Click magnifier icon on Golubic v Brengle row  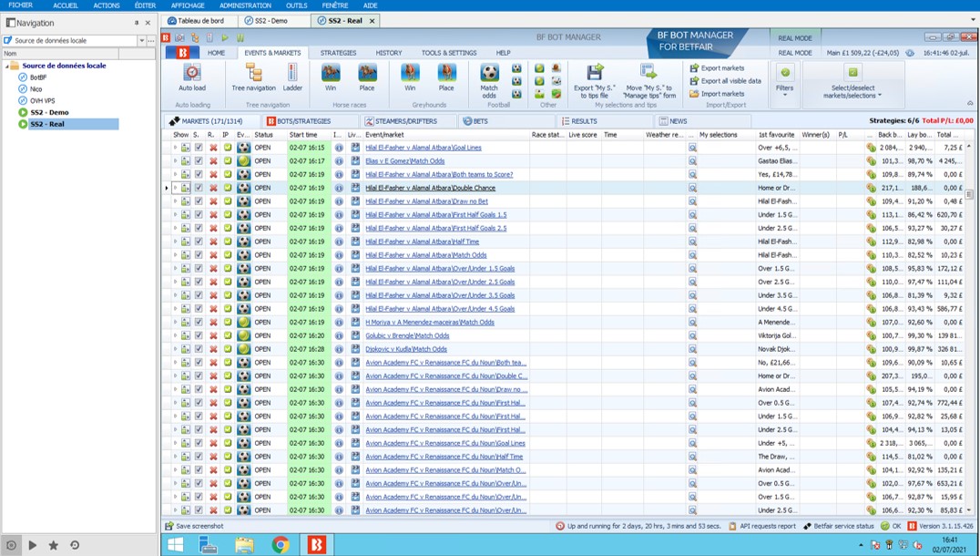[692, 335]
